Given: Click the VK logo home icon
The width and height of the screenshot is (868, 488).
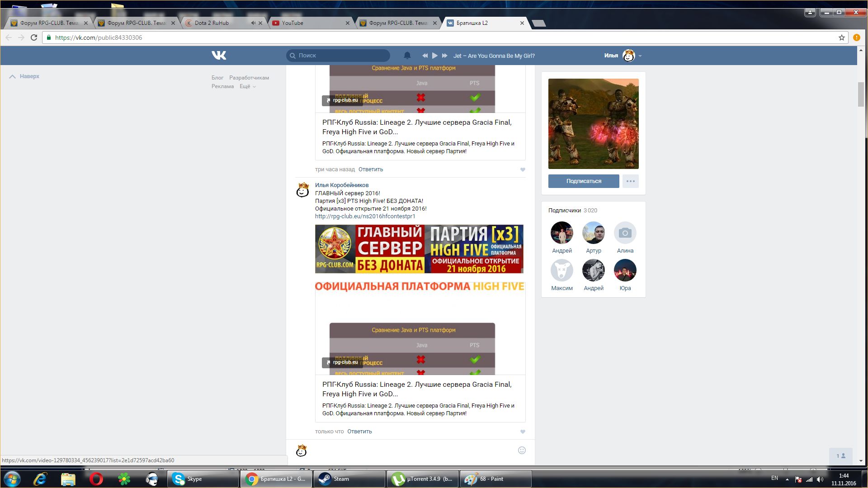Looking at the screenshot, I should point(219,56).
